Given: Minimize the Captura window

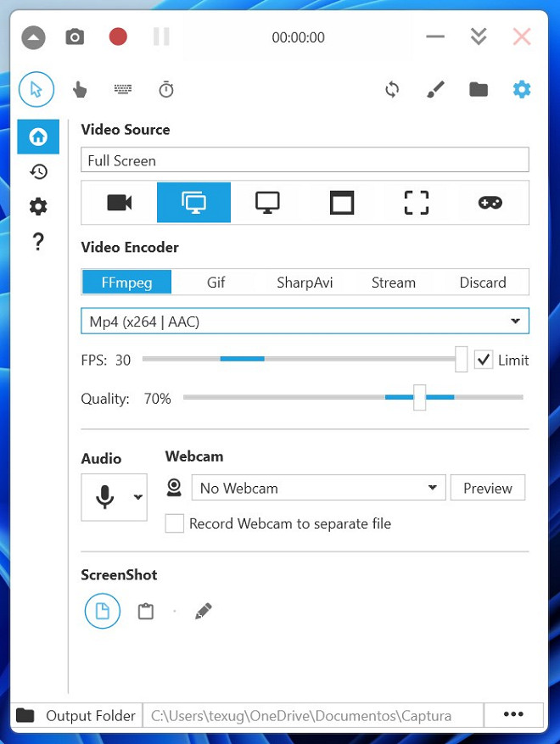Looking at the screenshot, I should (x=435, y=36).
